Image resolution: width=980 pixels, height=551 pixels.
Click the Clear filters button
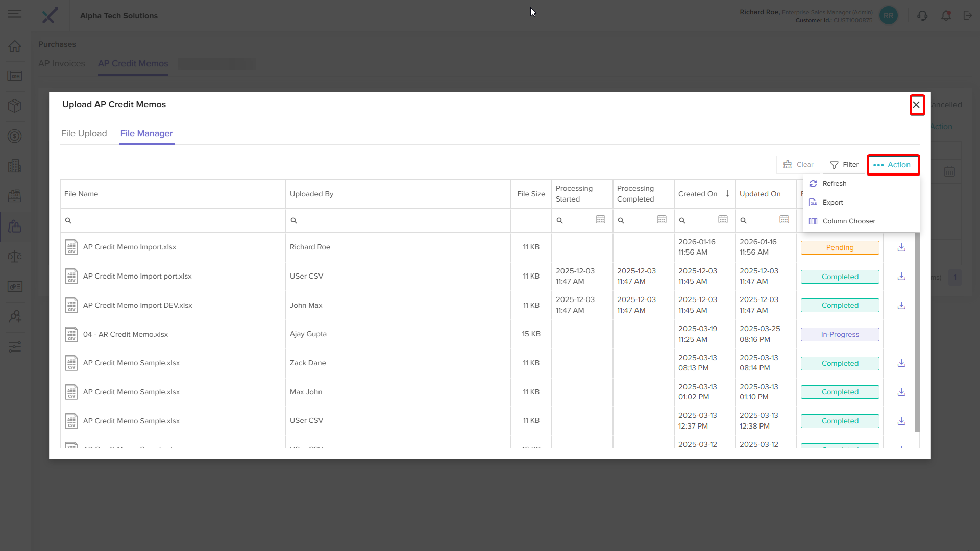pos(798,165)
